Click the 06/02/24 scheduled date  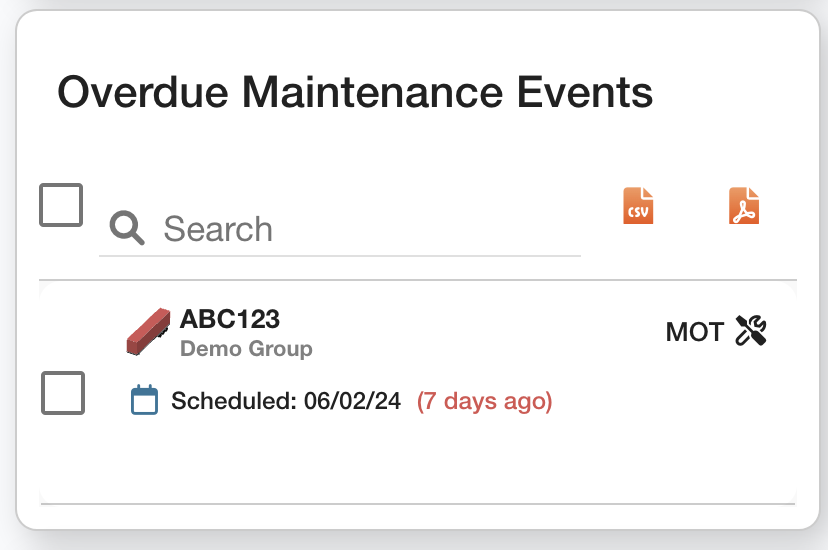click(352, 402)
